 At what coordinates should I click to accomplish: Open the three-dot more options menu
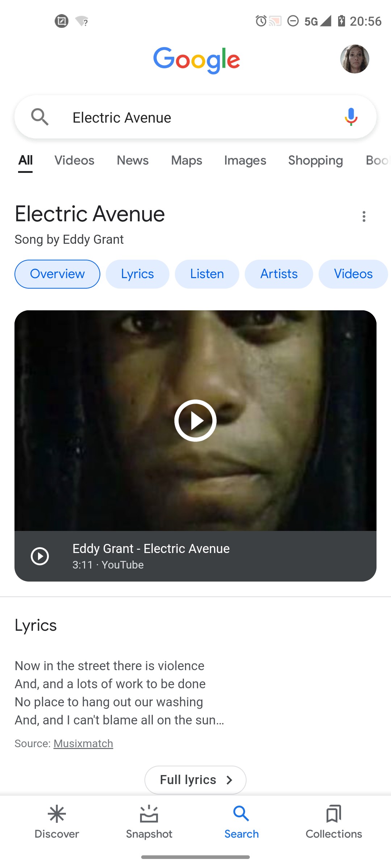[364, 216]
